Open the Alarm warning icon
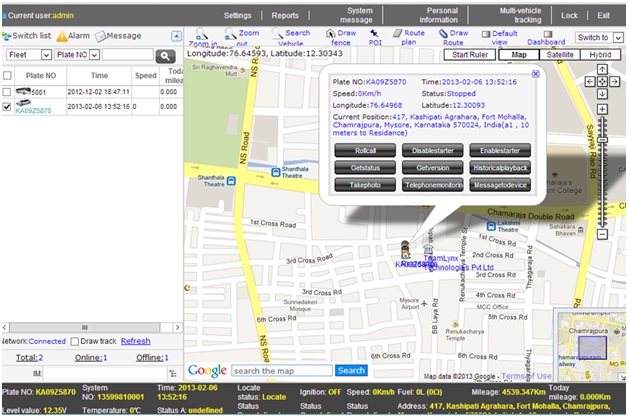This screenshot has width=628, height=417. (62, 36)
